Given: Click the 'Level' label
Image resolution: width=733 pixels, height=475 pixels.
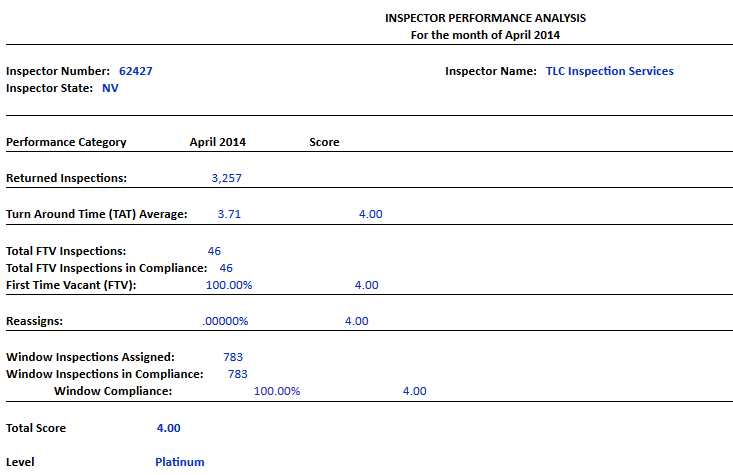Looking at the screenshot, I should tap(20, 462).
